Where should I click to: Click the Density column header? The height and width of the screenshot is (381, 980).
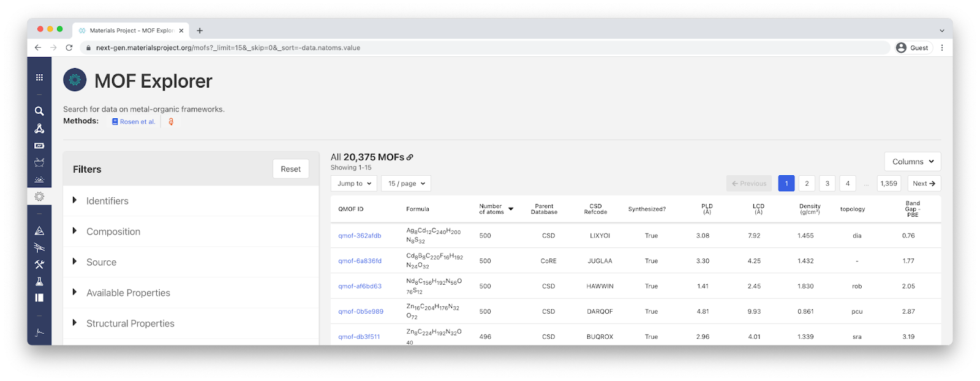(x=810, y=209)
